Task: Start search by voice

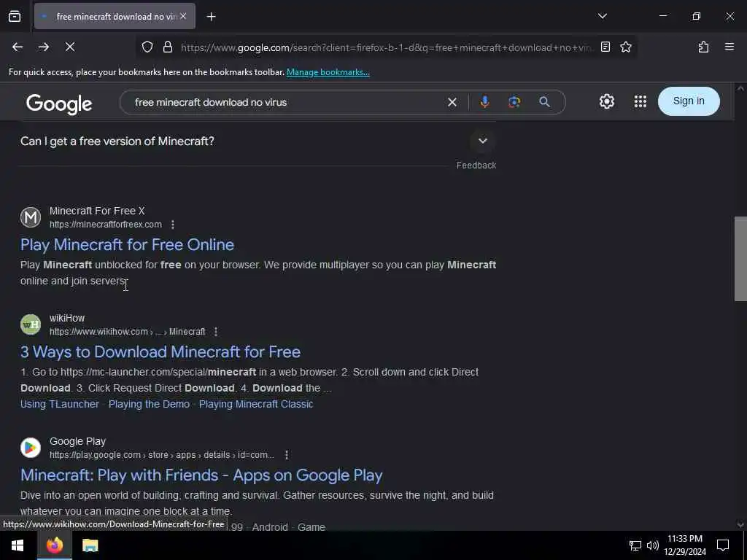Action: coord(484,102)
